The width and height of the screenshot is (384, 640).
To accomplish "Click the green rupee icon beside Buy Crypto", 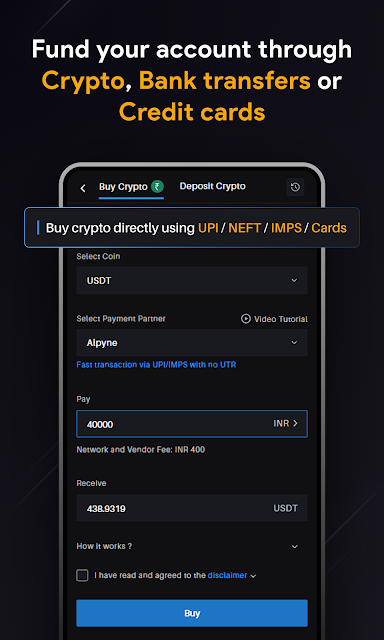I will 157,187.
